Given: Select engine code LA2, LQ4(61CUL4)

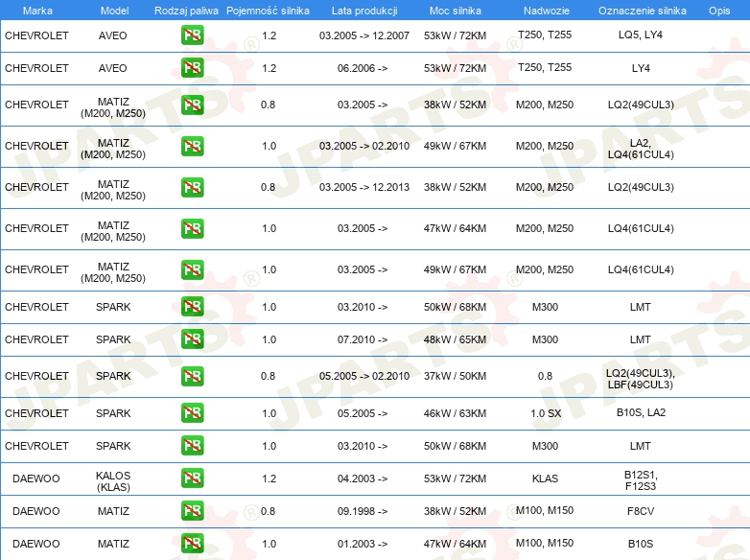Looking at the screenshot, I should coord(641,149).
